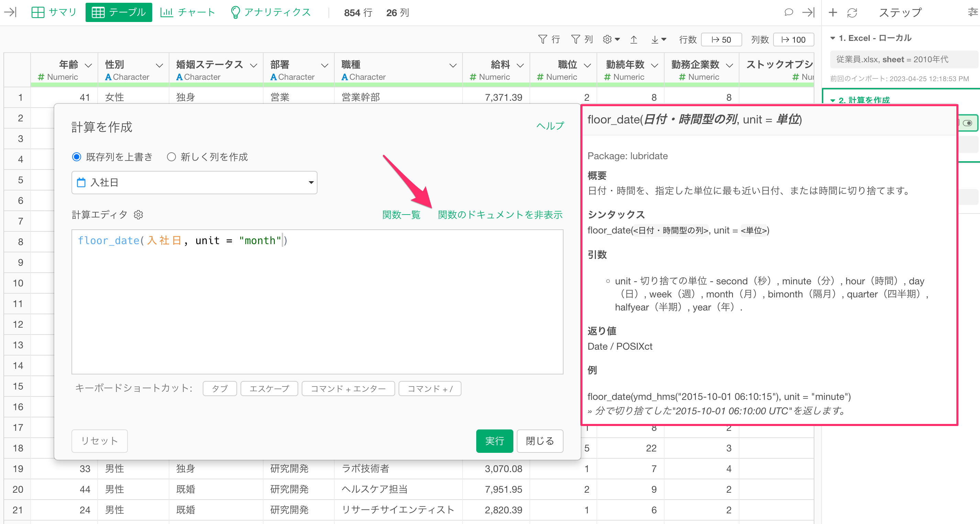980x524 pixels.
Task: Click the 実行 run button
Action: 494,441
